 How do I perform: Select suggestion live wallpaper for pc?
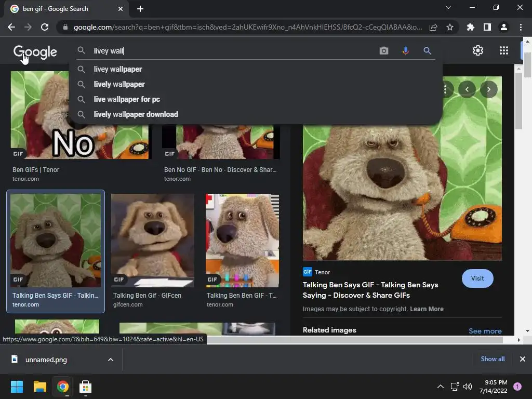tap(256, 99)
